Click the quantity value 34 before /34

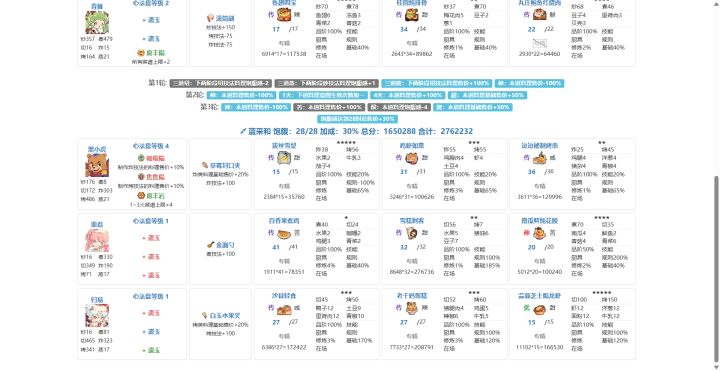pyautogui.click(x=404, y=29)
